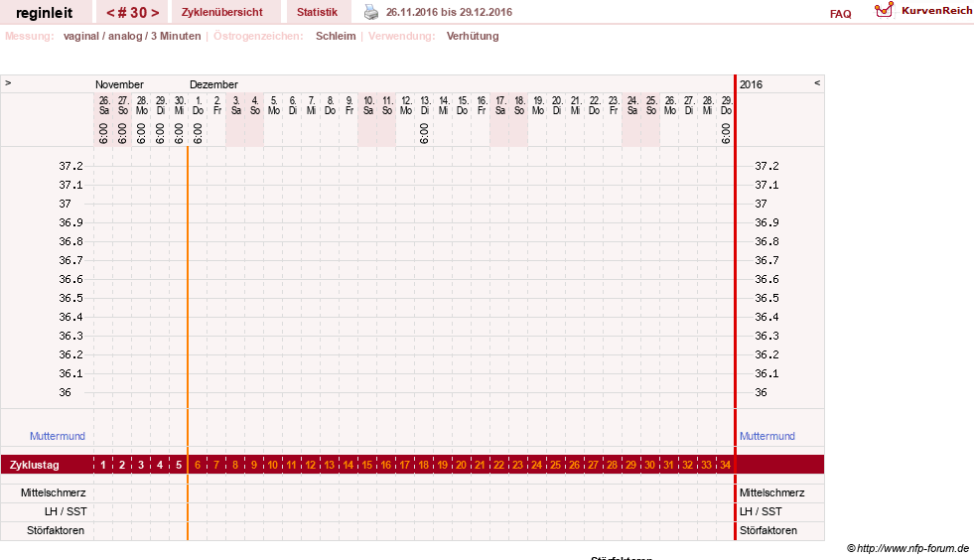Click the date column 24. Sa

[x=632, y=105]
